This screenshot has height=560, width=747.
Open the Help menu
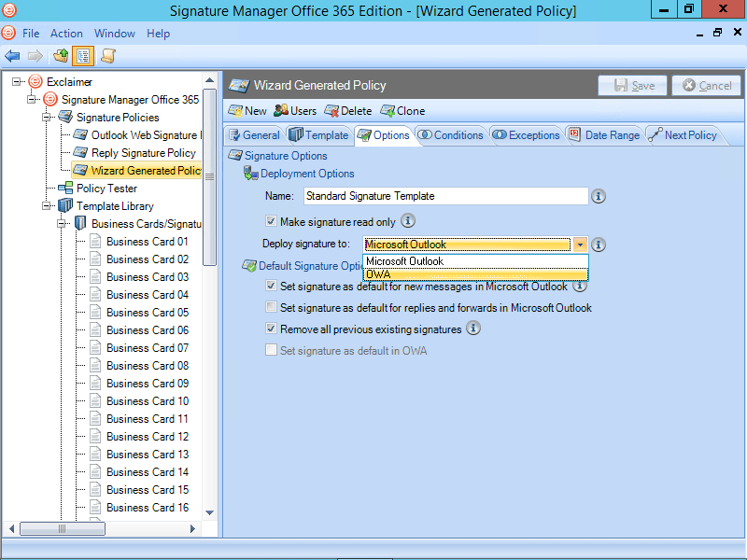click(158, 34)
